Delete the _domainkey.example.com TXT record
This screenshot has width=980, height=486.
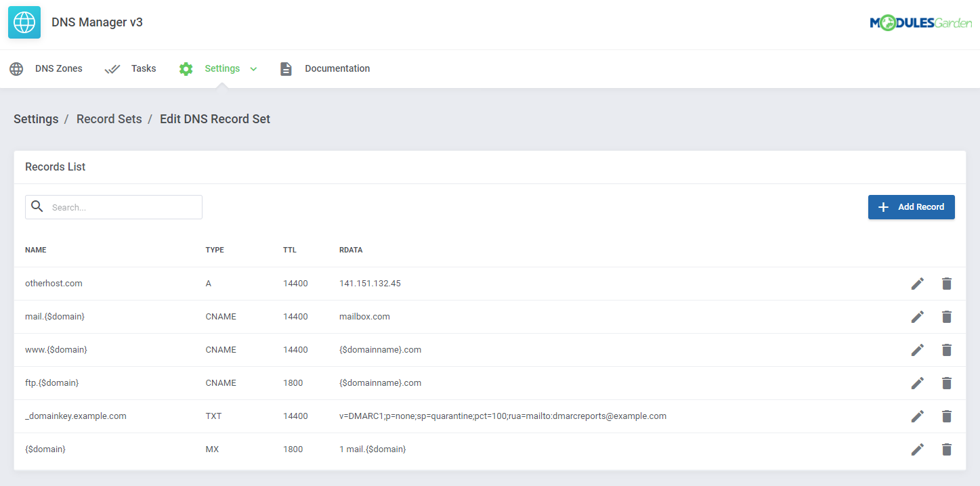tap(947, 416)
